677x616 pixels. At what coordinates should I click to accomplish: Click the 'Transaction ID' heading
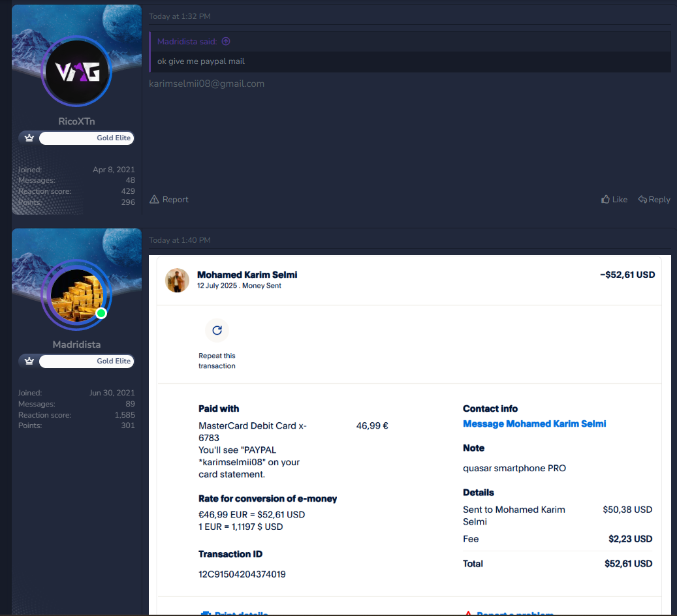(230, 554)
